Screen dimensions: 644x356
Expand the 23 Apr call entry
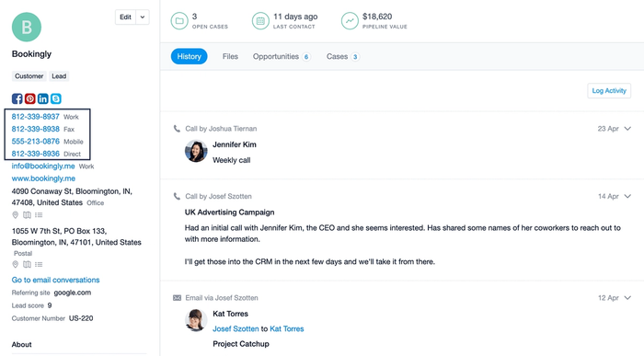[x=627, y=129]
